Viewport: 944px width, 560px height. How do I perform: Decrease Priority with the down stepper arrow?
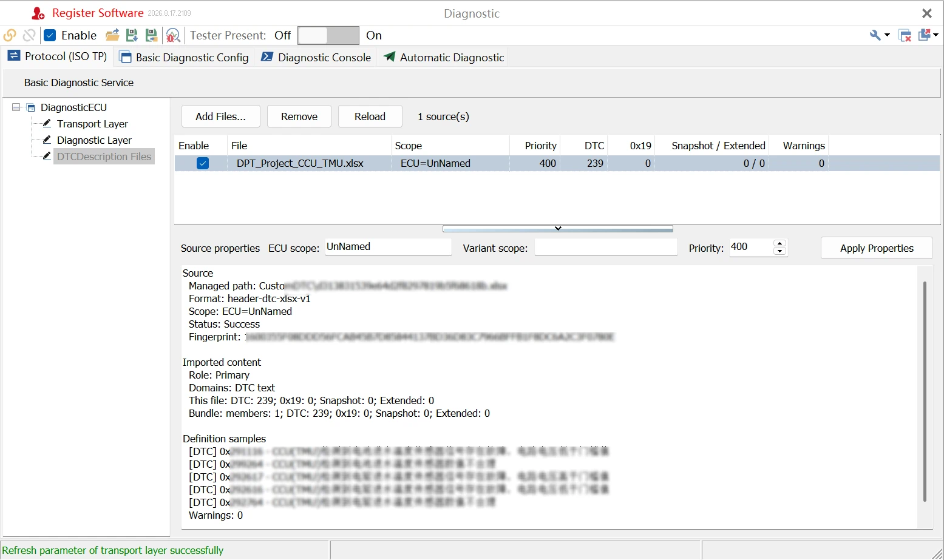click(x=780, y=251)
